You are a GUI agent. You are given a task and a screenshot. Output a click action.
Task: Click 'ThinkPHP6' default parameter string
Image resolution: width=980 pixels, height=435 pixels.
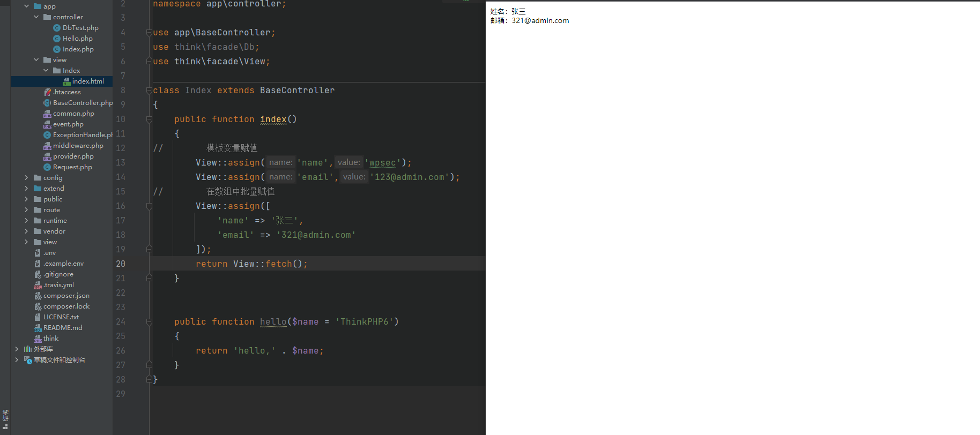(x=365, y=322)
